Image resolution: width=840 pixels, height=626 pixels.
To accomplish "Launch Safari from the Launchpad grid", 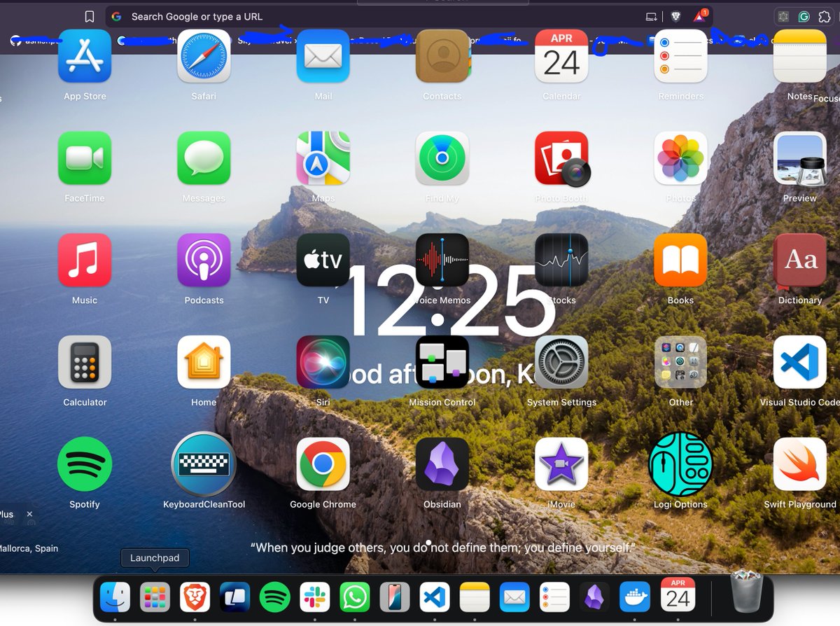I will coord(204,56).
